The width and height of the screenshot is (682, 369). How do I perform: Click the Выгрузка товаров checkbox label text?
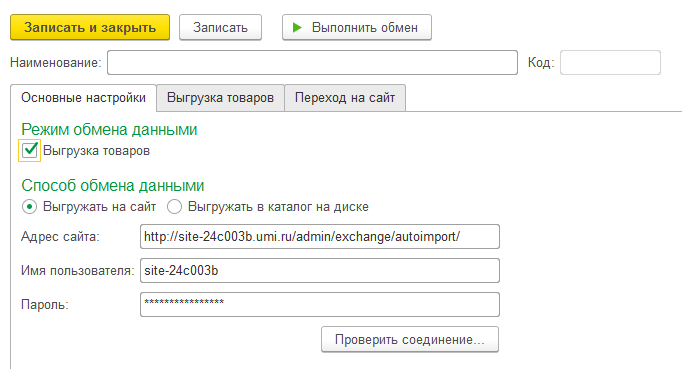[x=97, y=151]
